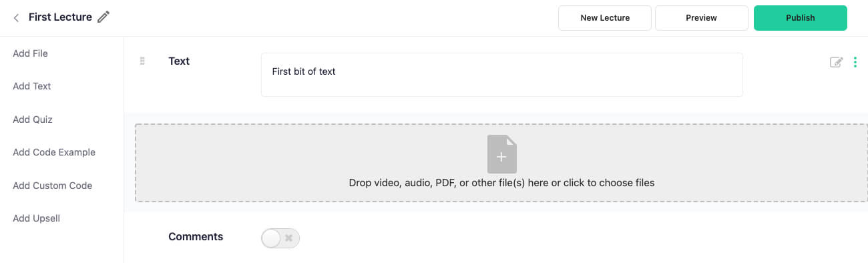Edit lecture title with pencil icon
Screen dimensions: 868x263
coord(103,17)
